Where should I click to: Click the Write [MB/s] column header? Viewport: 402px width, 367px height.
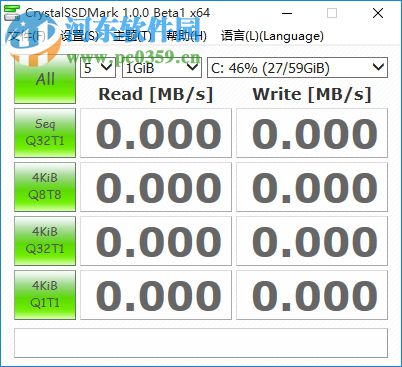tap(312, 94)
